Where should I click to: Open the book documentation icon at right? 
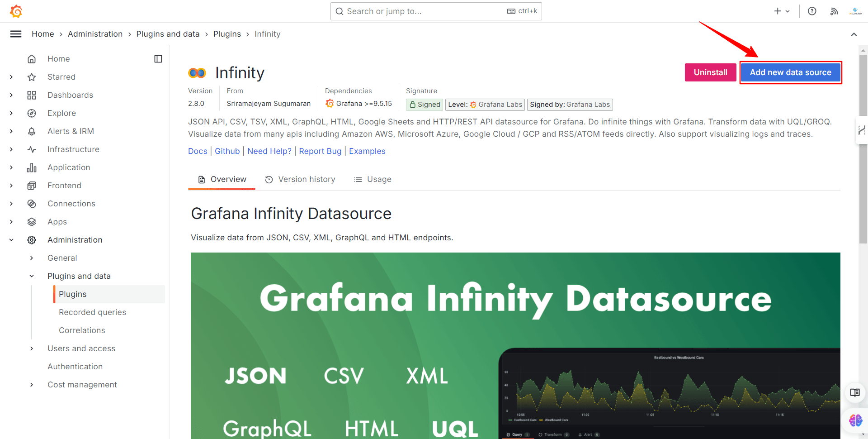[855, 392]
